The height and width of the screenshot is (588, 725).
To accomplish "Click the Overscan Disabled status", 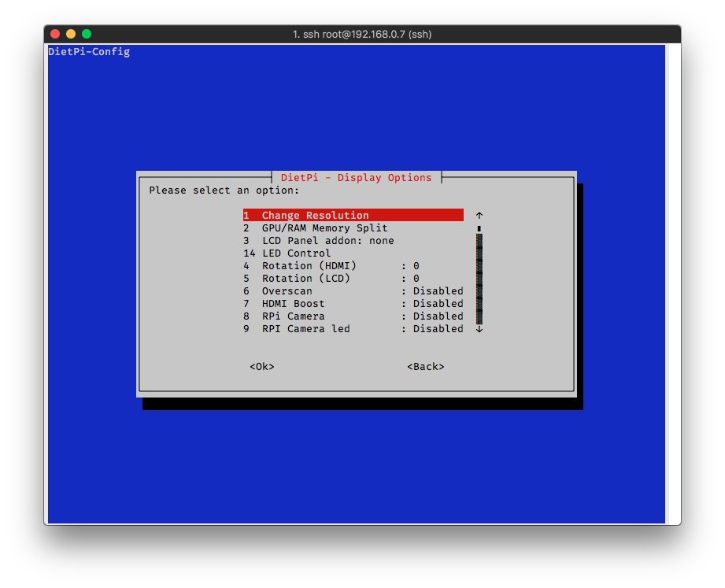I will 438,290.
